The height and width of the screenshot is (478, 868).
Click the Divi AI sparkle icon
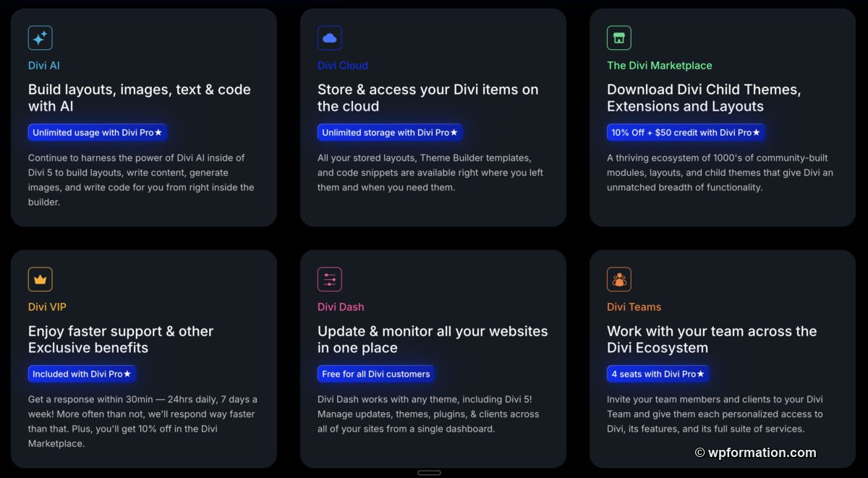tap(41, 38)
